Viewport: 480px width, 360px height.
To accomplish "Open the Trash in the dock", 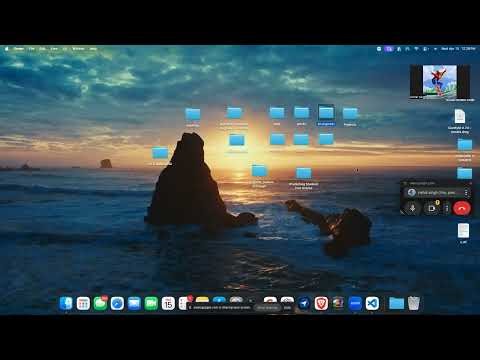I will pos(414,304).
